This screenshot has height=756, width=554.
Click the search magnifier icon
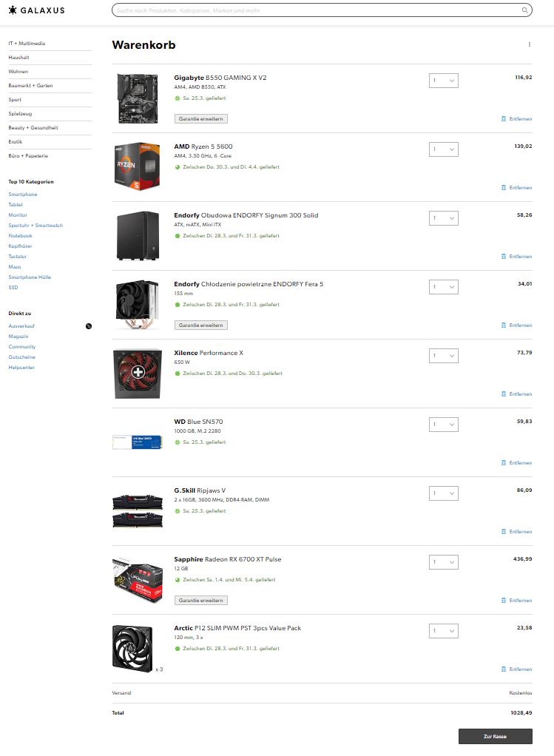click(x=524, y=10)
